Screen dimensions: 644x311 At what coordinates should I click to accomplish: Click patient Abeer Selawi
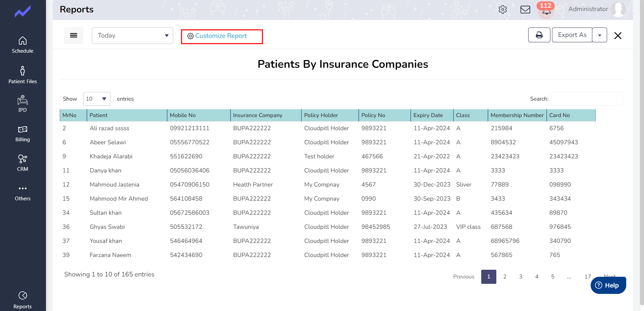(108, 142)
